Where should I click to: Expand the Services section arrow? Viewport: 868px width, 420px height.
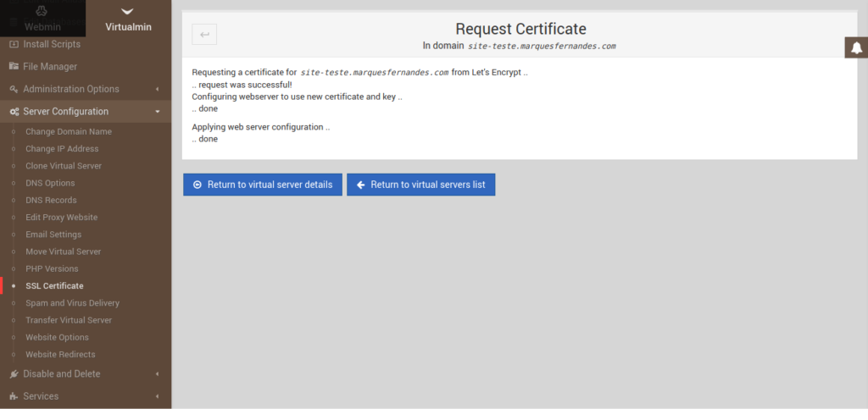click(x=158, y=397)
